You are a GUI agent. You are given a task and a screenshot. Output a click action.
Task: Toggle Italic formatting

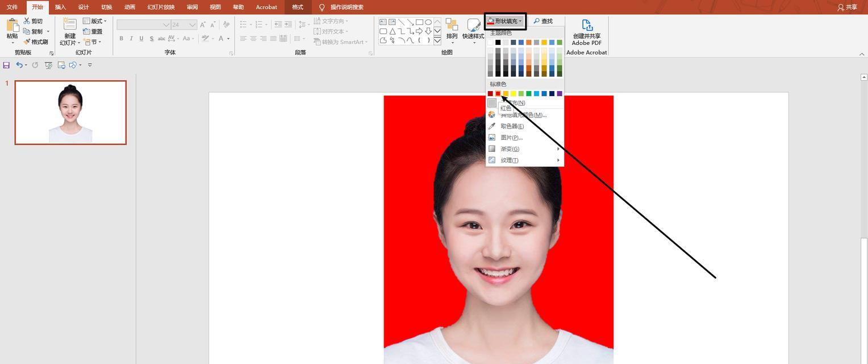pos(131,39)
